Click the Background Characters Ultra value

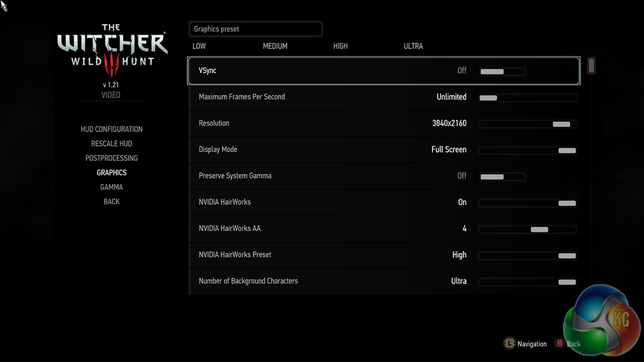458,281
